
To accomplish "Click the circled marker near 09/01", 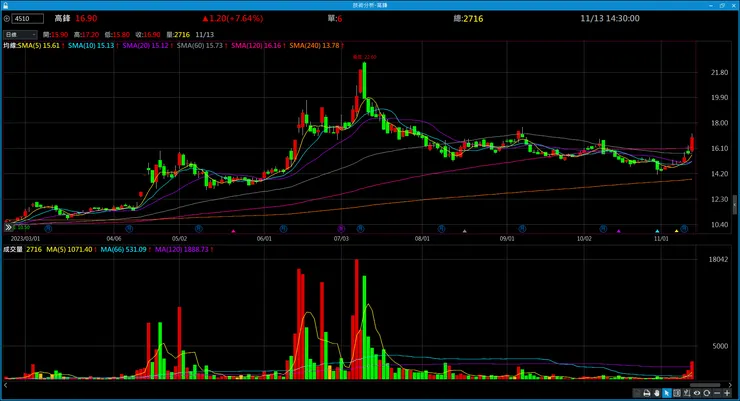I will (x=522, y=229).
